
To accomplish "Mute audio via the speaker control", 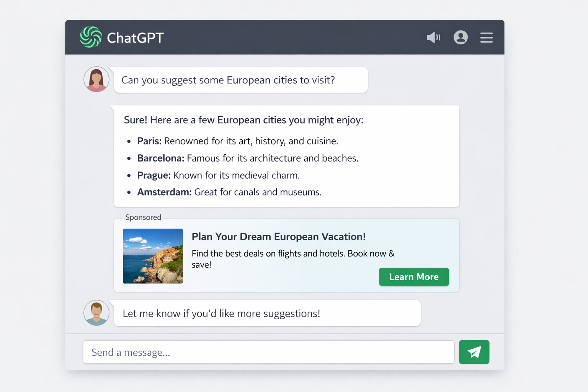I will pos(433,37).
